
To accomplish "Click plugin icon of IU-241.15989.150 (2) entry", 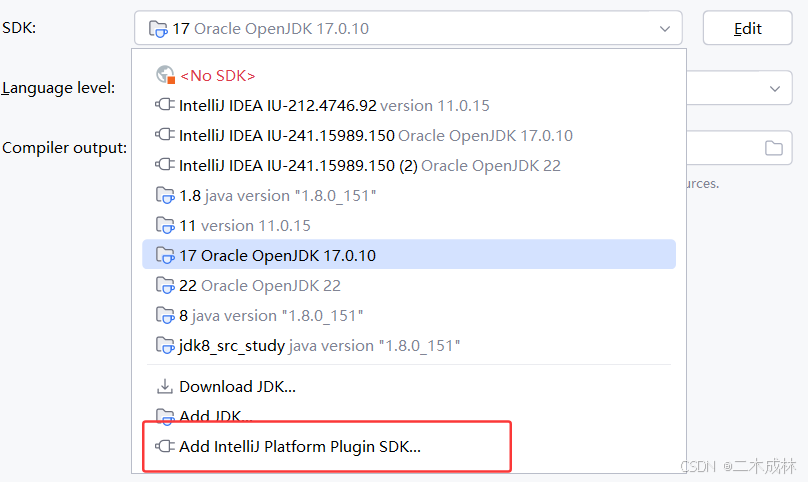I will tap(165, 165).
